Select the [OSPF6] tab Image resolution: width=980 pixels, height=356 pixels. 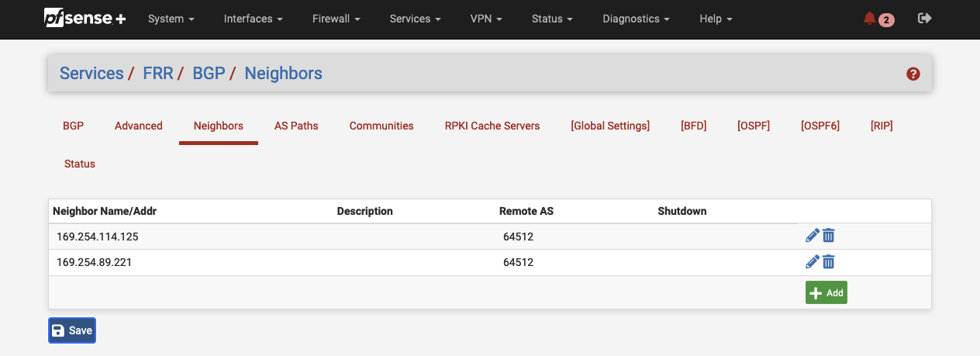coord(820,126)
